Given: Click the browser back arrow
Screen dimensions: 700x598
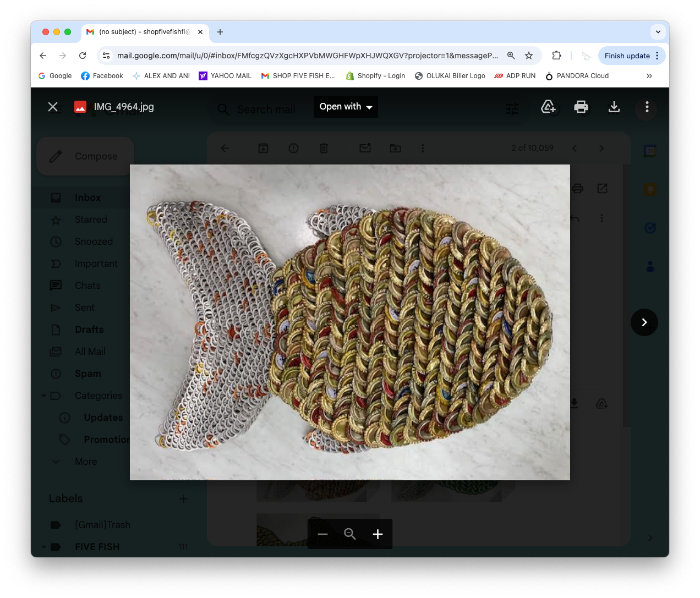Looking at the screenshot, I should [43, 56].
